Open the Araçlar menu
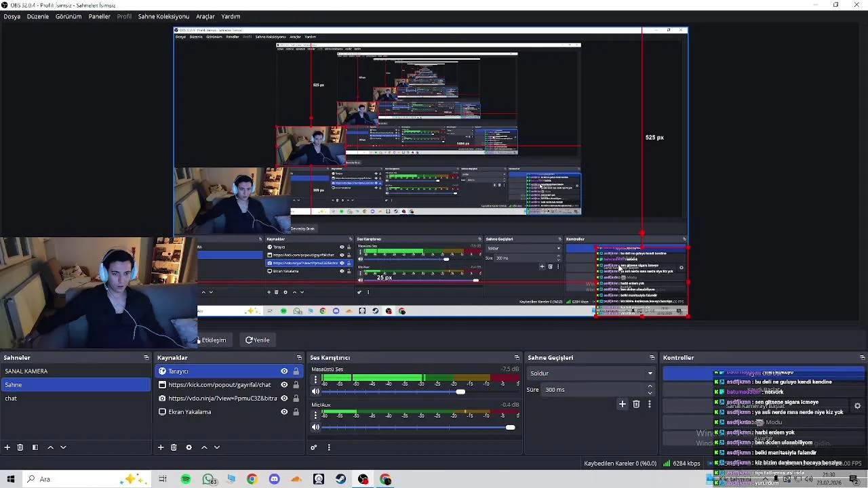 (x=205, y=16)
